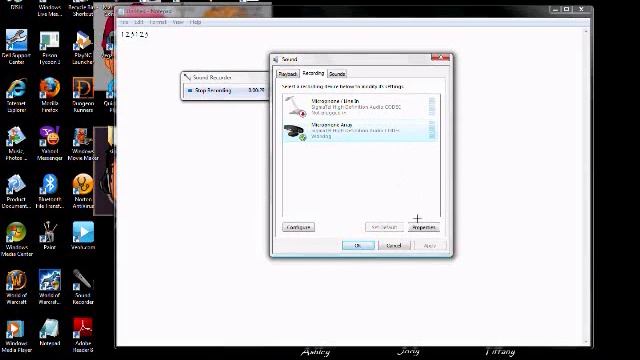This screenshot has height=360, width=640.
Task: Minimize the Notepad window
Action: 555,9
